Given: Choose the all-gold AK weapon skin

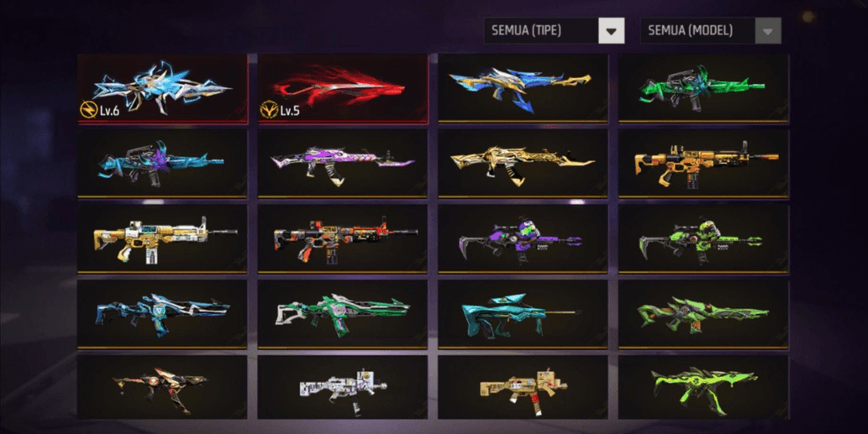Looking at the screenshot, I should click(523, 164).
